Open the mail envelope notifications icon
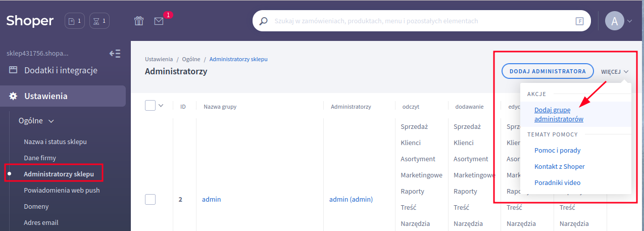The height and width of the screenshot is (231, 644). point(159,21)
